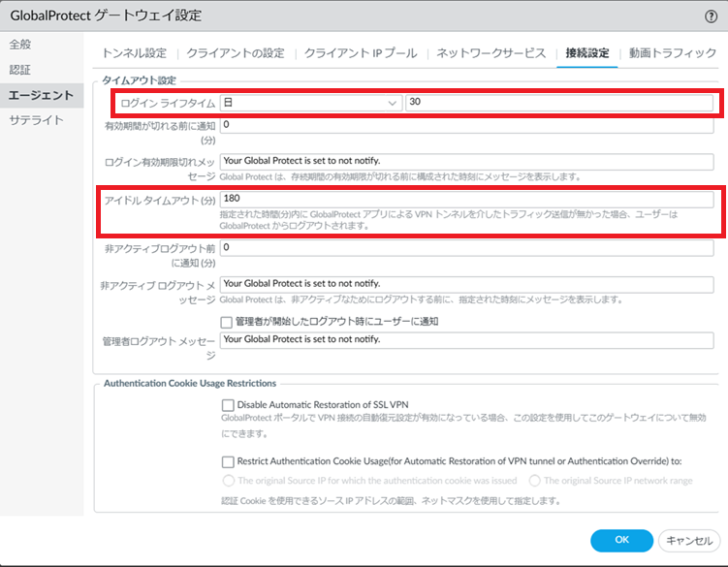
Task: Click the 有効期間が切れる前に通知 minutes field
Action: [x=466, y=125]
